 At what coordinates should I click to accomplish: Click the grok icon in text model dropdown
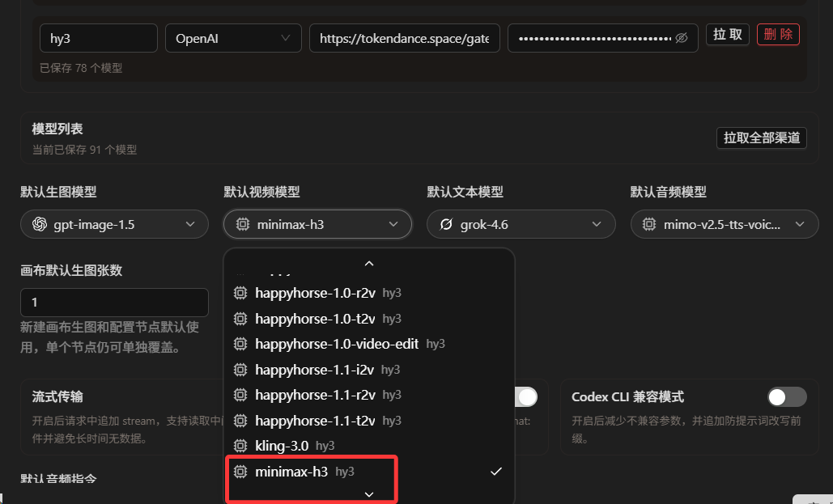coord(446,225)
